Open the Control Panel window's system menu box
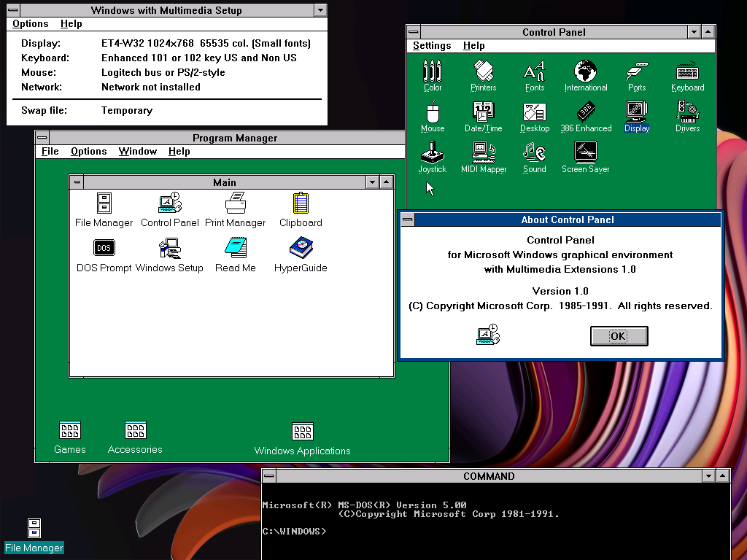The width and height of the screenshot is (747, 560). 414,32
